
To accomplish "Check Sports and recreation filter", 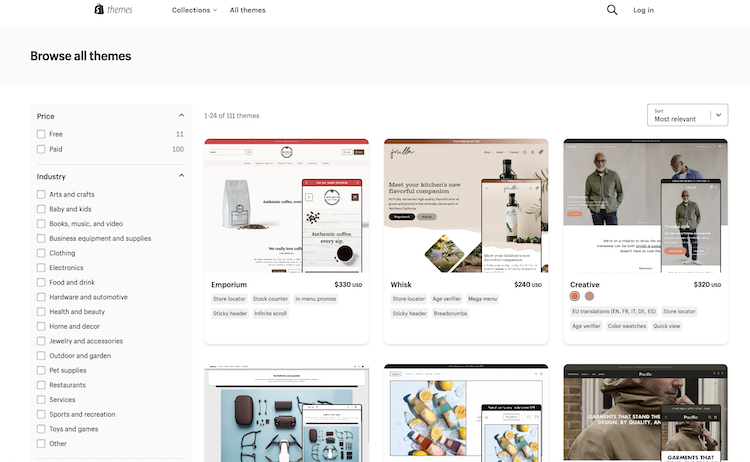I will [41, 415].
